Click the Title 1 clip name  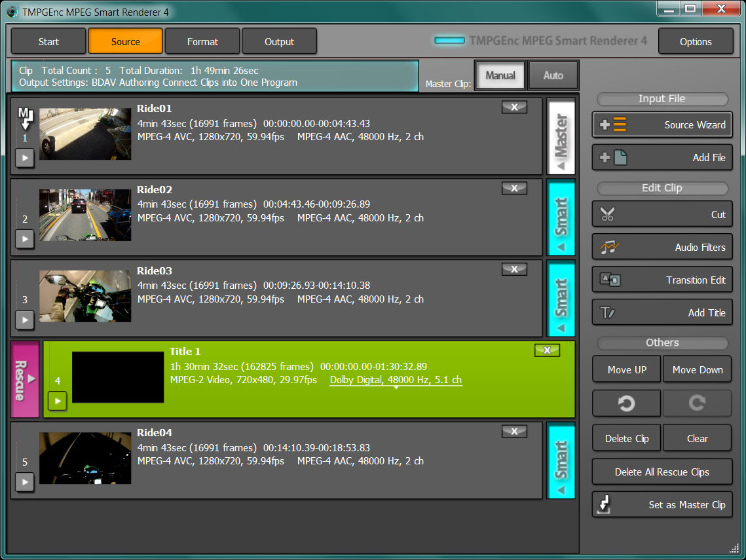[x=185, y=352]
